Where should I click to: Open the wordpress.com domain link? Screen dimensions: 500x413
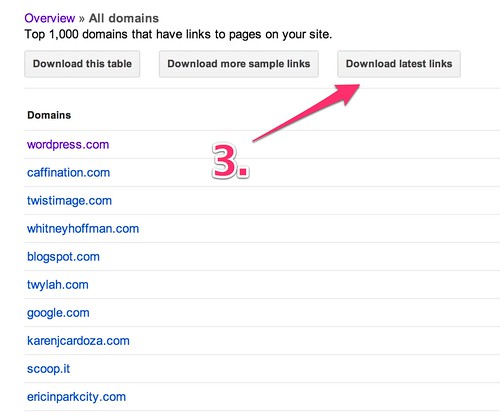pos(68,145)
